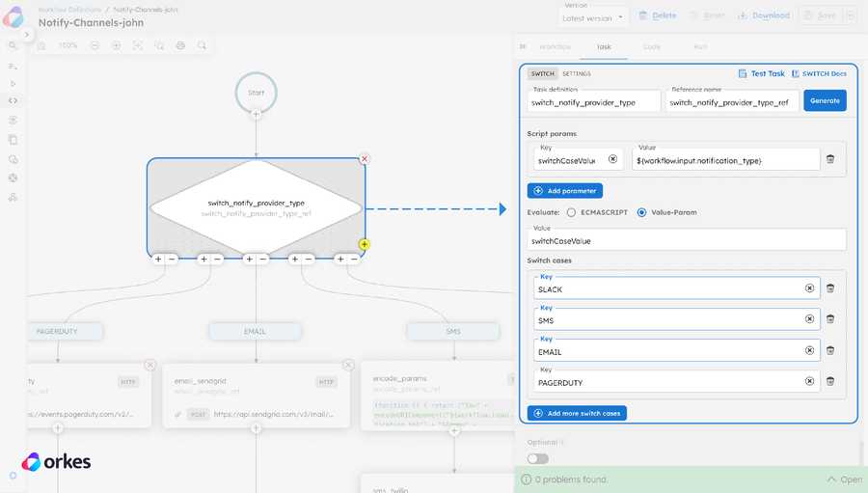Screen dimensions: 868x493
Task: Edit the ${workflow.input.notification_type} value field
Action: 725,160
